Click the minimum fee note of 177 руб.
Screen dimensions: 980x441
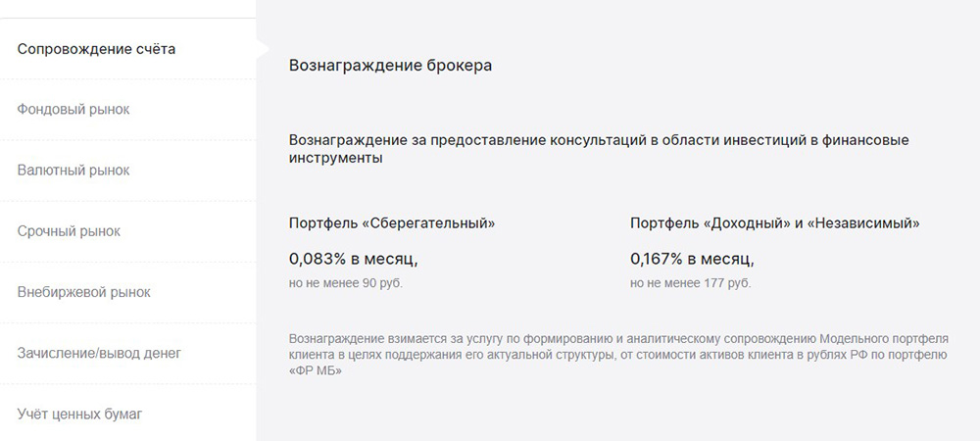pos(691,283)
